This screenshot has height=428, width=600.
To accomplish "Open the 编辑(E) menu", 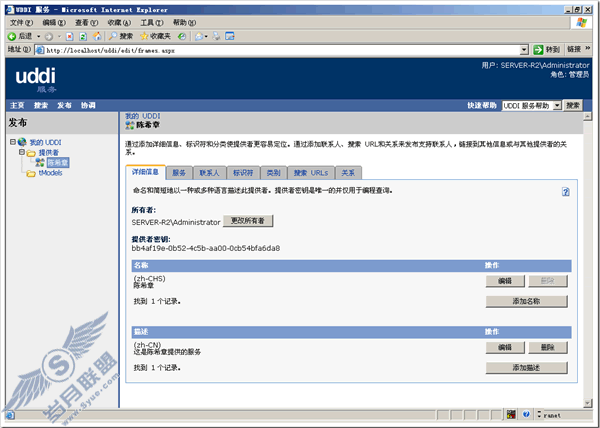I will (54, 23).
